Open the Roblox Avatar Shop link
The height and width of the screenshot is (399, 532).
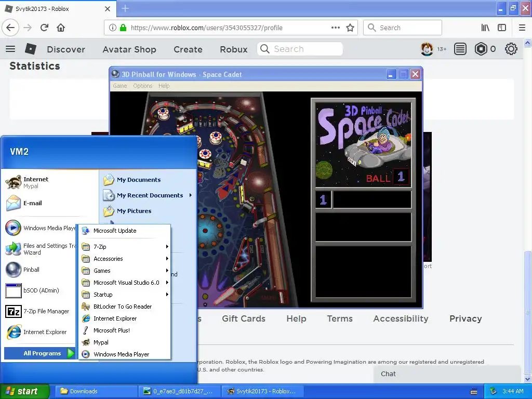pyautogui.click(x=129, y=49)
